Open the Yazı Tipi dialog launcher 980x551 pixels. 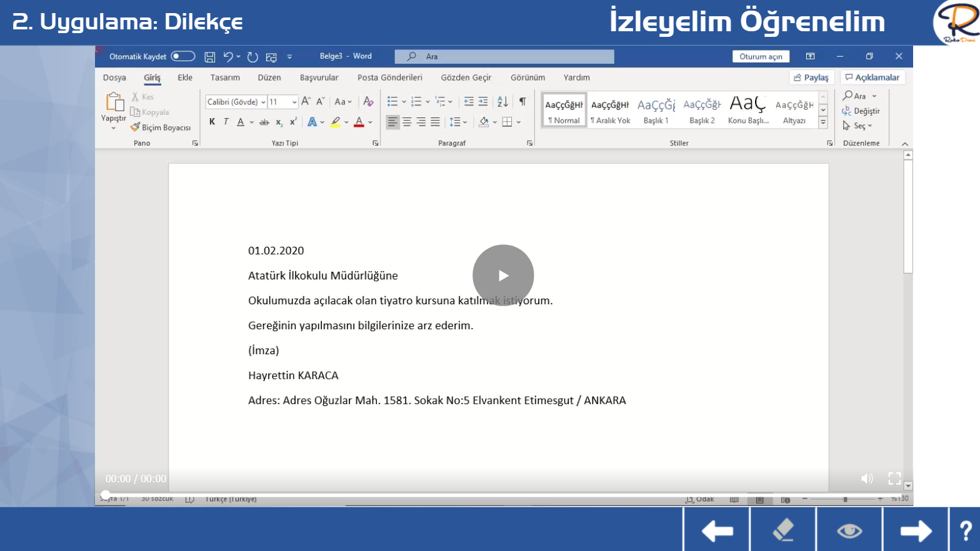376,143
